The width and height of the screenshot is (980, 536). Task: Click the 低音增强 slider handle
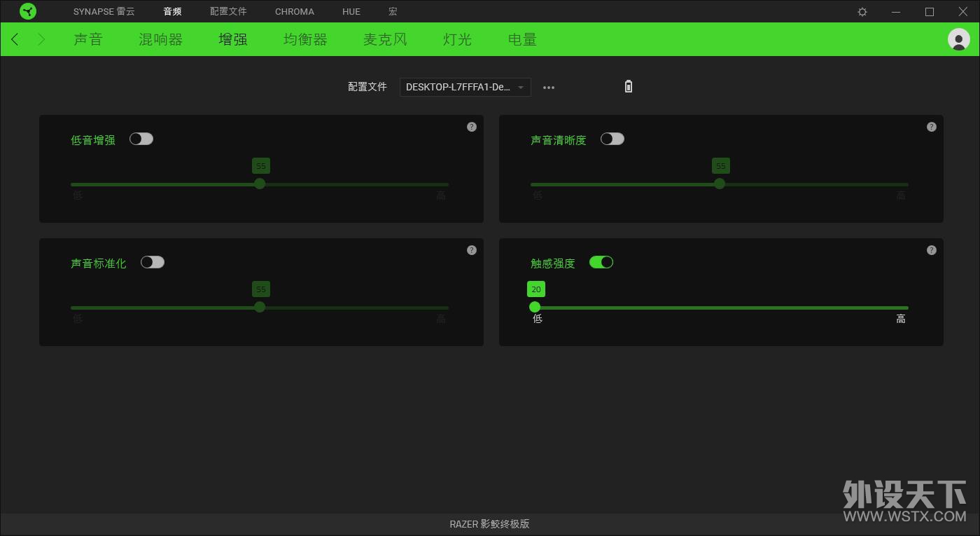[260, 184]
